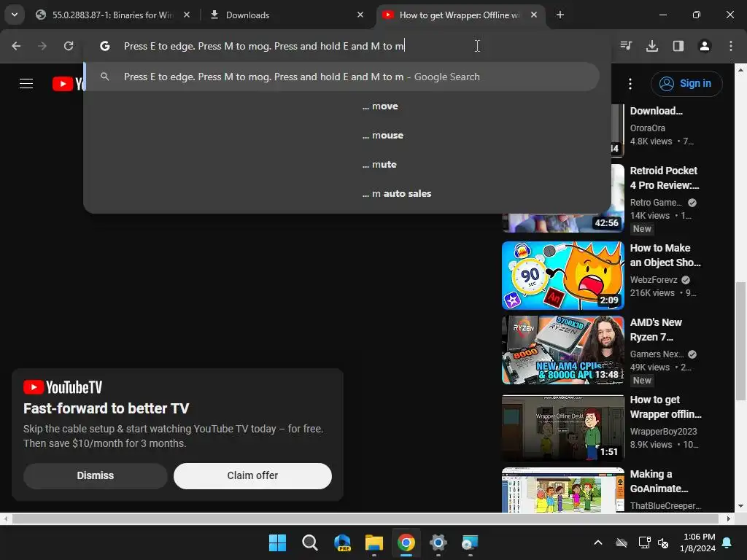Screen dimensions: 747x560
Task: Open the YouTube hamburger guide menu
Action: tap(26, 84)
